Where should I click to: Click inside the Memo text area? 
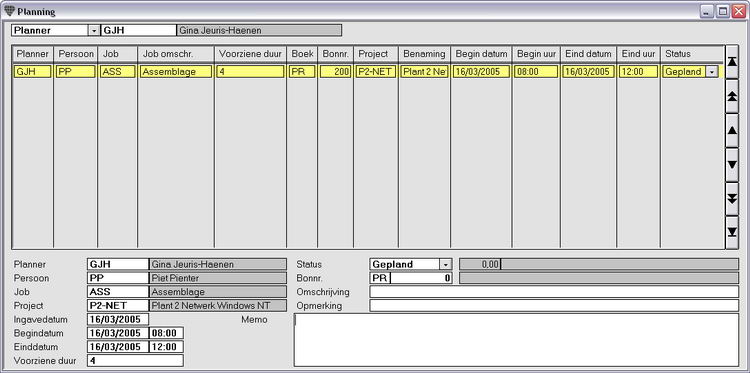point(516,340)
